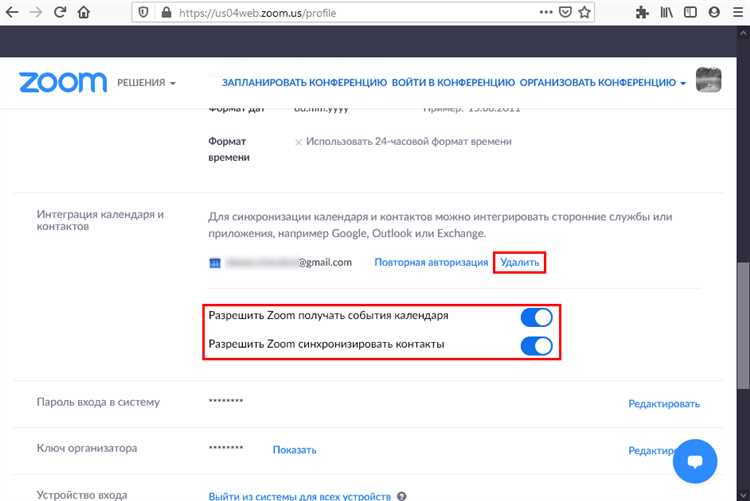
Task: Open the extensions puzzle icon
Action: point(642,12)
